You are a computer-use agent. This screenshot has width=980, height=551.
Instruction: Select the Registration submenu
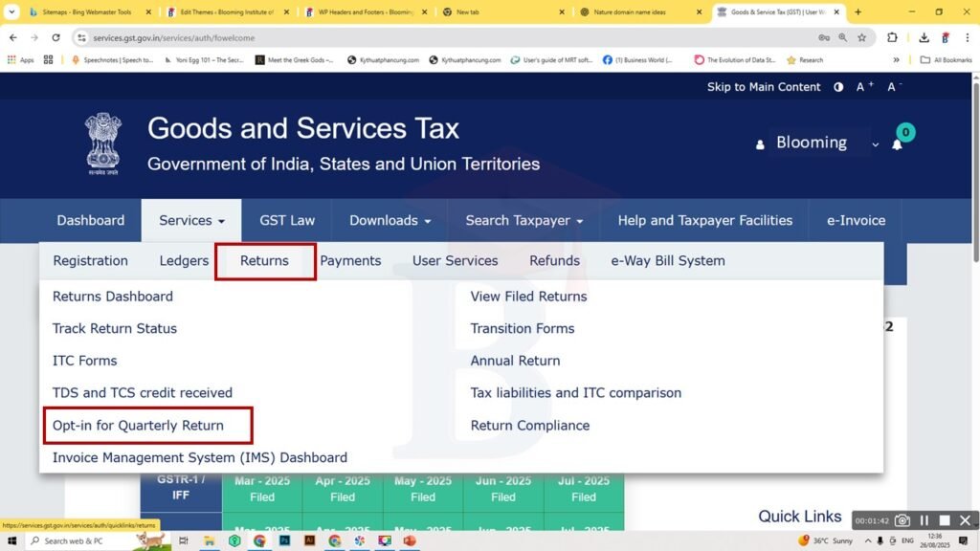pos(90,261)
